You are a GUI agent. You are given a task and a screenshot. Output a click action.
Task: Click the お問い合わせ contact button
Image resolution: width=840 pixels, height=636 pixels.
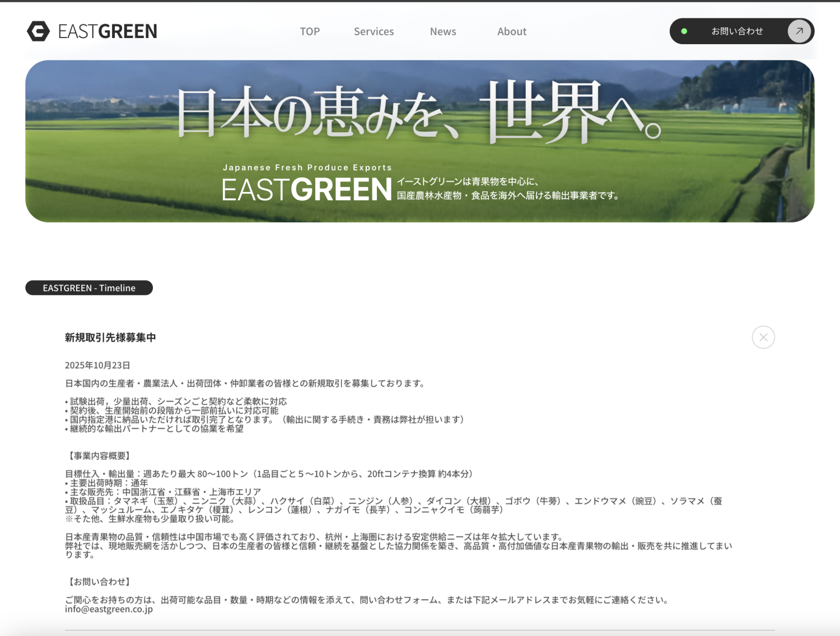[x=737, y=31]
